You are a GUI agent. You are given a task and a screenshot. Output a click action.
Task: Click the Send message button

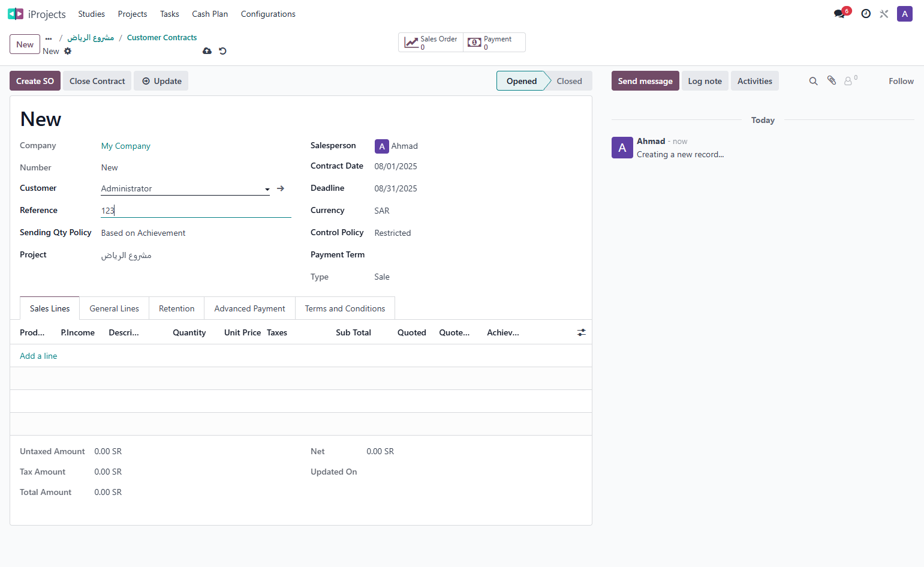click(x=645, y=81)
